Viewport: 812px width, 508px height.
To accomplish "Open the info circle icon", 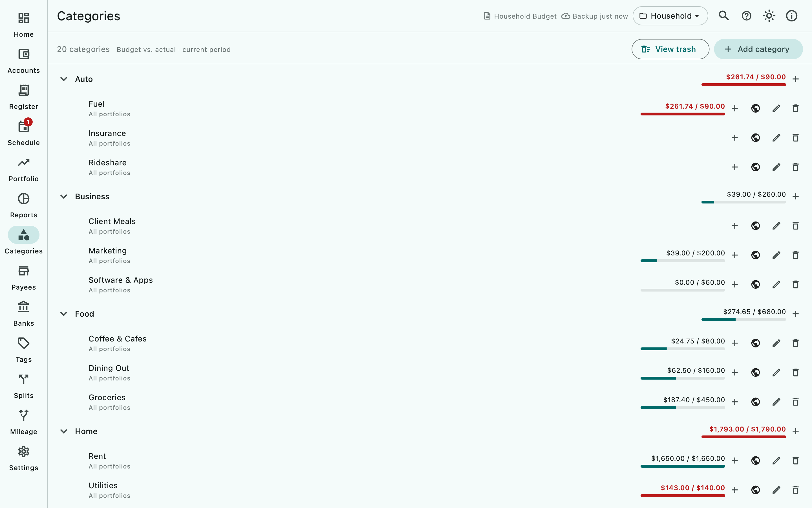I will [x=791, y=16].
